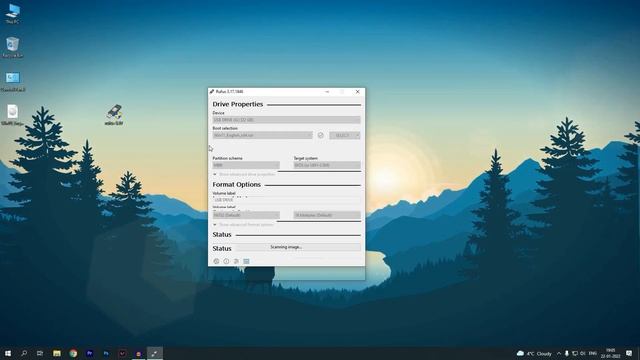Screen dimensions: 640x360
Task: Click the volume tray icon
Action: click(583, 353)
